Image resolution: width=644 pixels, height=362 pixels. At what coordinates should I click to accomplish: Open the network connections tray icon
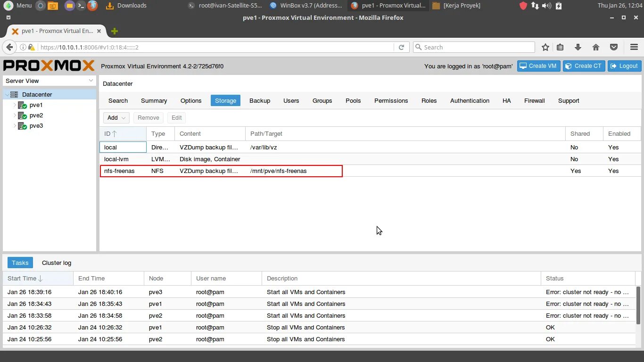[535, 6]
